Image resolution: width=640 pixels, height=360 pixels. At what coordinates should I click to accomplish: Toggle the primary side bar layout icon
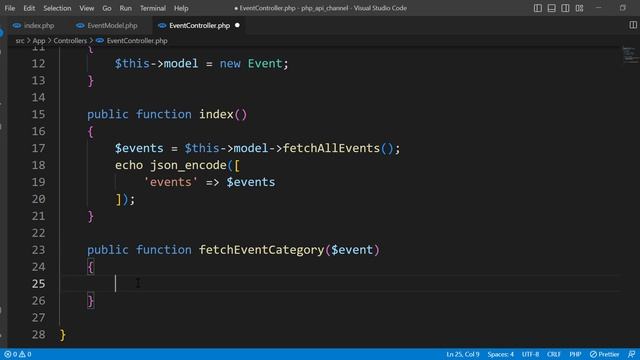(x=538, y=8)
